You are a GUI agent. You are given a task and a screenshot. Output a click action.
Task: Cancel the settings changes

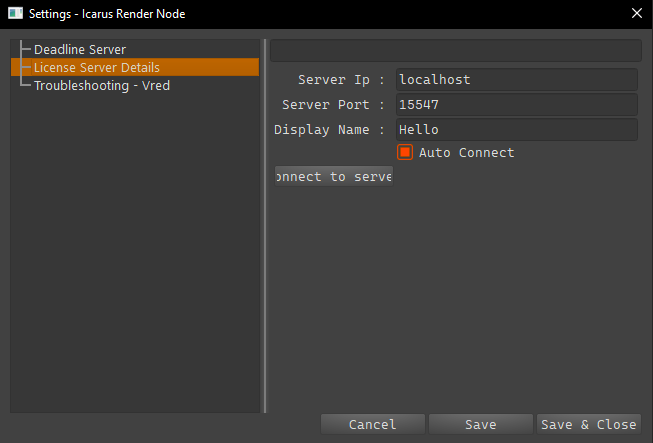pyautogui.click(x=373, y=424)
